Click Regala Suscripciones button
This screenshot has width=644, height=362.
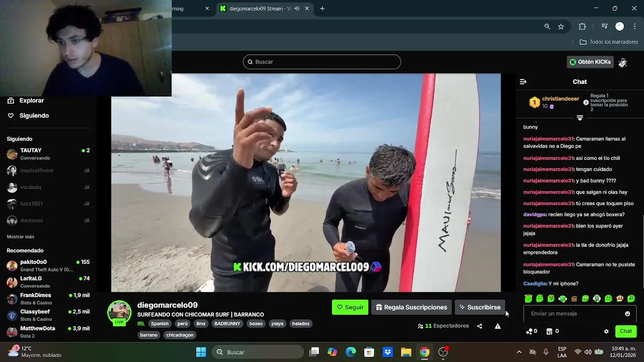pos(412,307)
